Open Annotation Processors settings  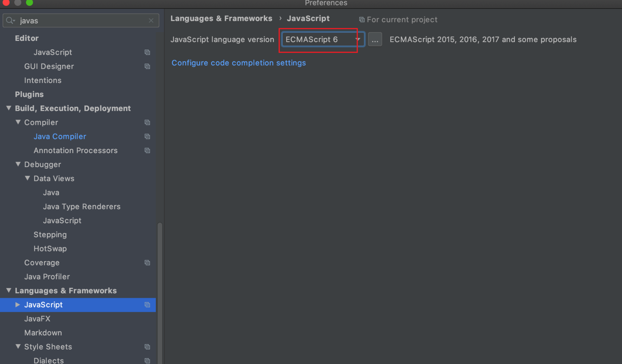76,151
